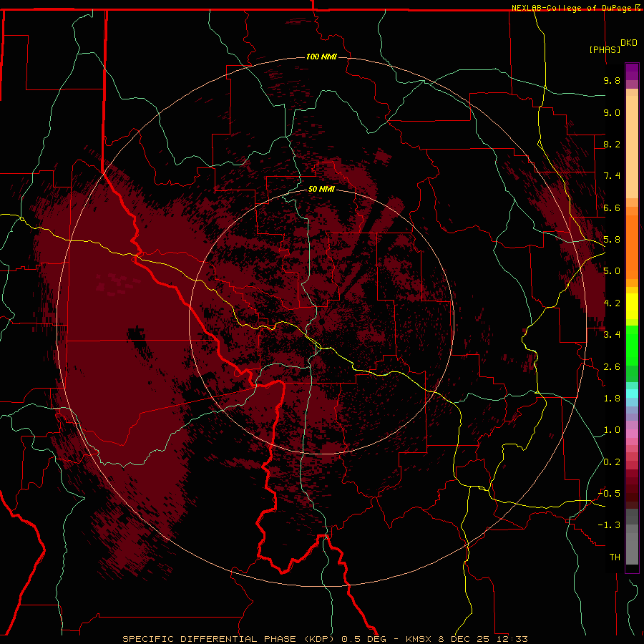Click the purple top segment of color bar
Image resolution: width=644 pixels, height=644 pixels.
[x=632, y=72]
